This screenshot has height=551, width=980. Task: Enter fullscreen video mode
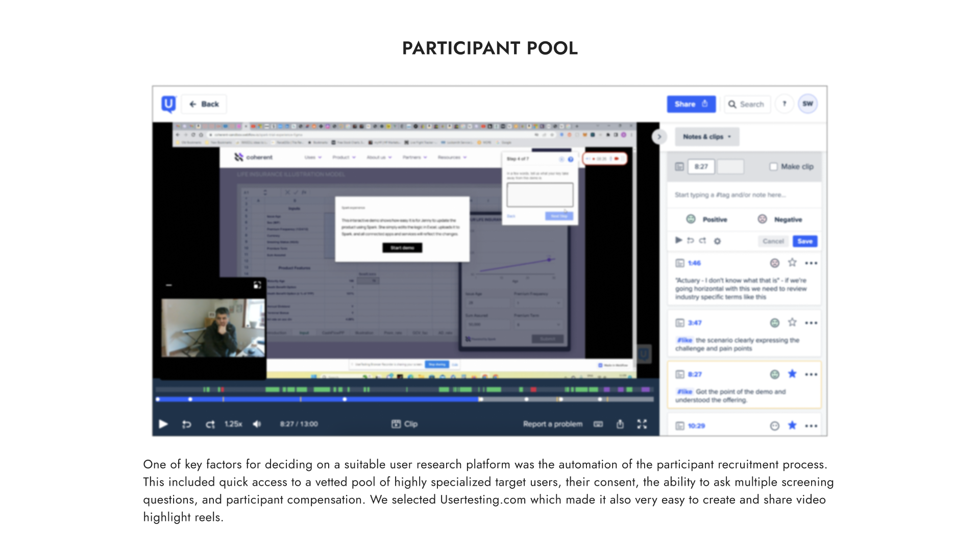(642, 424)
